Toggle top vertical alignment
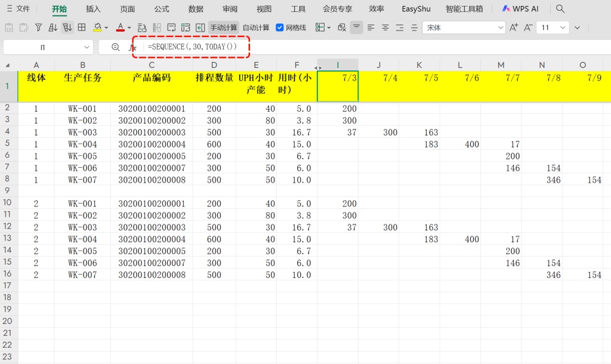Image resolution: width=611 pixels, height=364 pixels. click(356, 27)
